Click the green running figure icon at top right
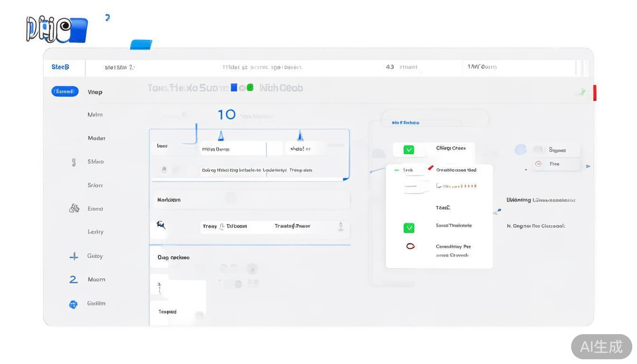 click(x=581, y=92)
